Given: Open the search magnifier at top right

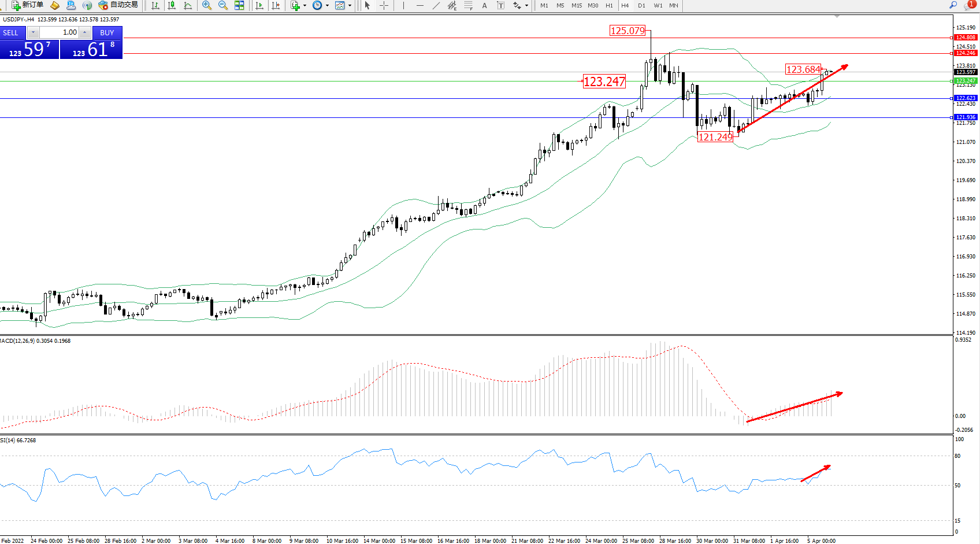Looking at the screenshot, I should (x=953, y=5).
